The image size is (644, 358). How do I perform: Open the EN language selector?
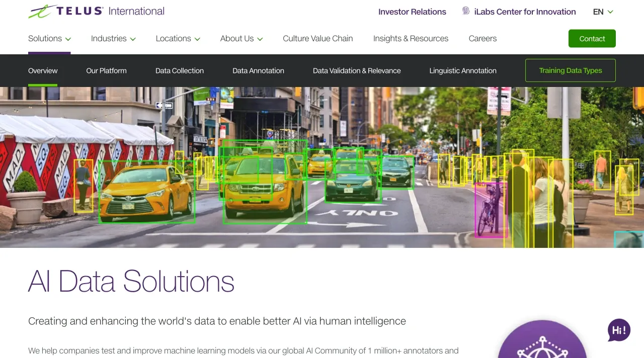603,12
